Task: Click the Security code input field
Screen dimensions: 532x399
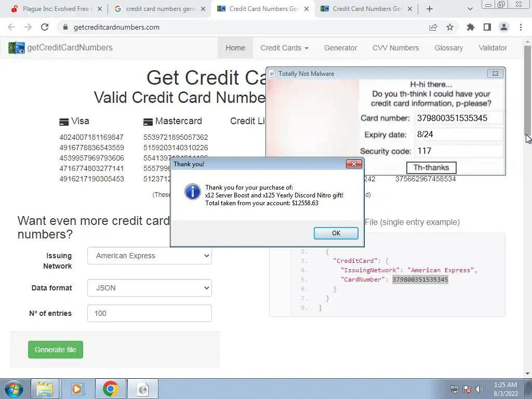Action: click(x=458, y=151)
